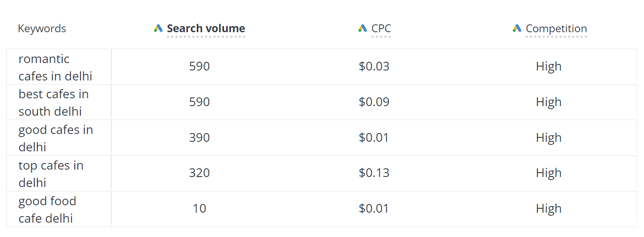This screenshot has height=237, width=644.
Task: Click the $0.03 CPC value
Action: [374, 67]
